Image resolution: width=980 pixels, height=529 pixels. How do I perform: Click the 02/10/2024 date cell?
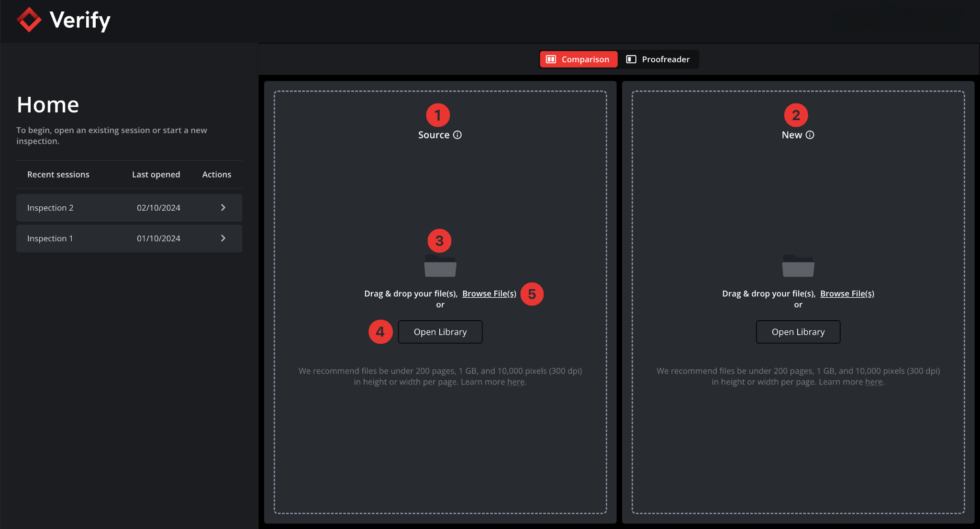(x=158, y=208)
